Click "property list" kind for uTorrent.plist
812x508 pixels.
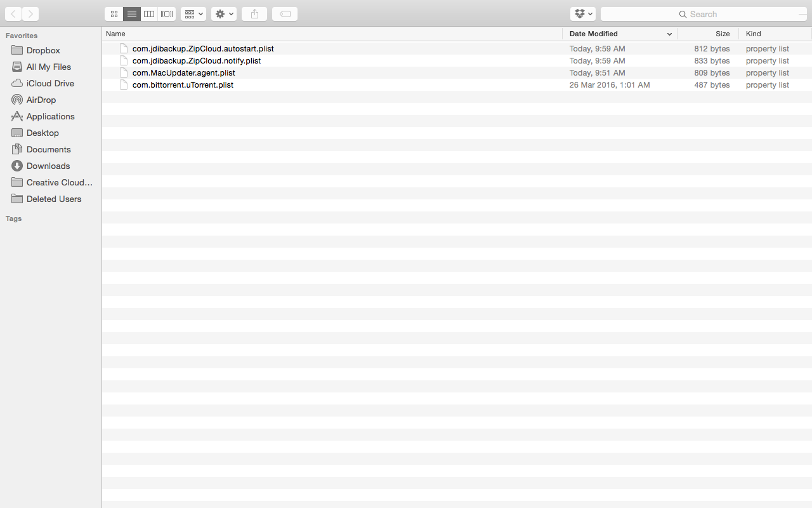point(768,85)
